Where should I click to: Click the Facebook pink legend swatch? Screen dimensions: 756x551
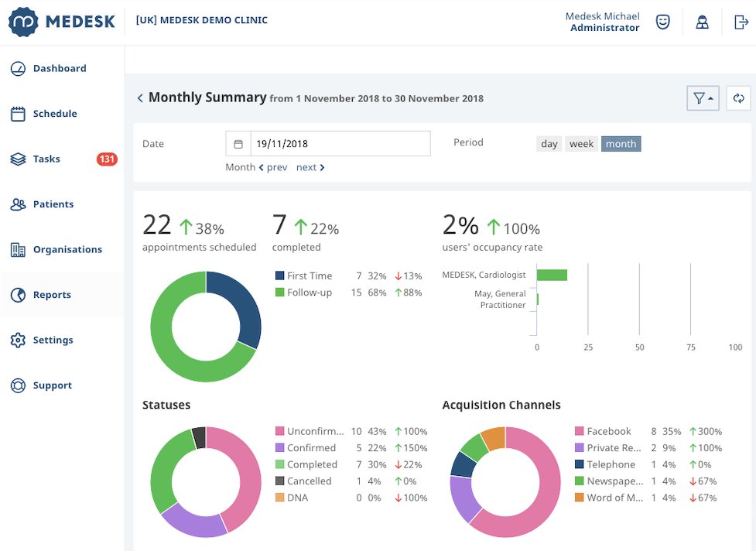pos(579,432)
